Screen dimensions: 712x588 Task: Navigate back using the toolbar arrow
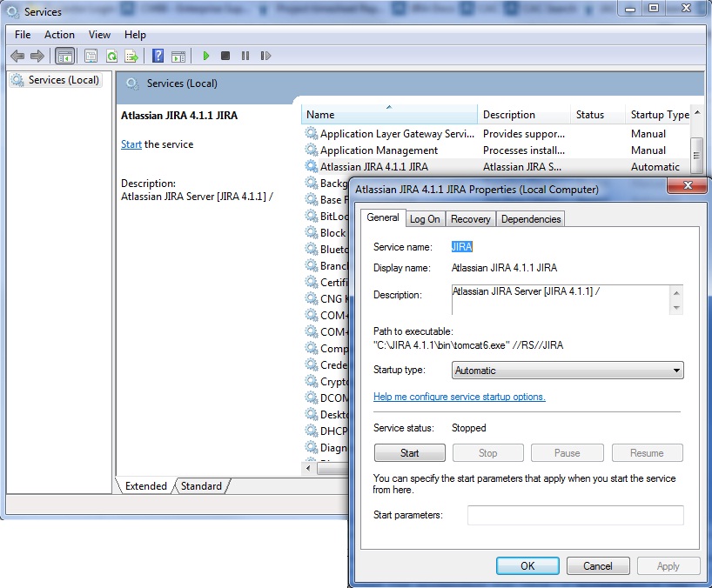pos(17,56)
